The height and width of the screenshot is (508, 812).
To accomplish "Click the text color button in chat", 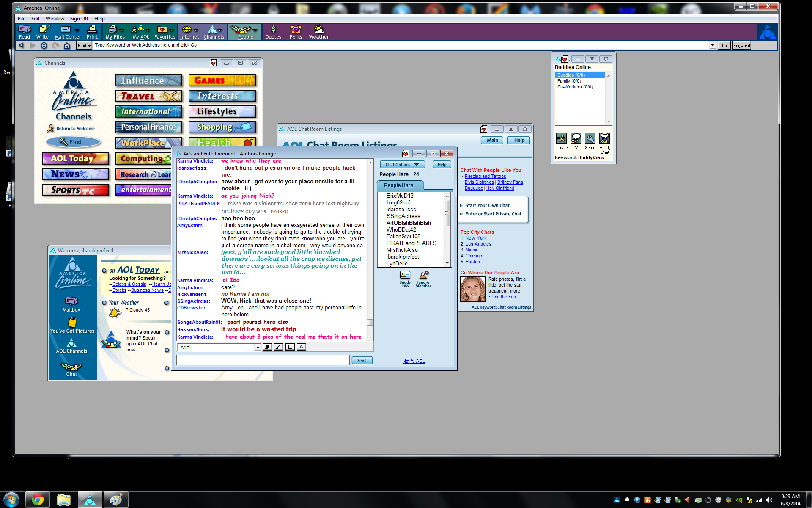I will click(301, 347).
